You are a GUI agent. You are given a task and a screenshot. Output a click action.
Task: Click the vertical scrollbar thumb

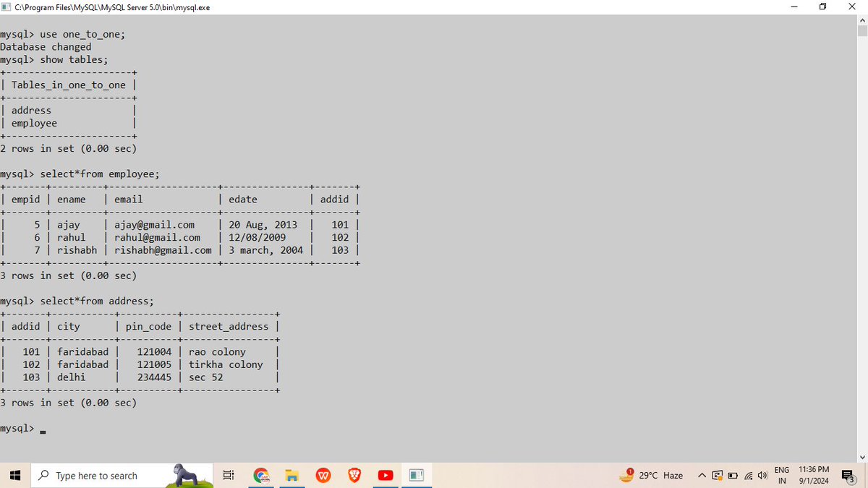[x=861, y=31]
